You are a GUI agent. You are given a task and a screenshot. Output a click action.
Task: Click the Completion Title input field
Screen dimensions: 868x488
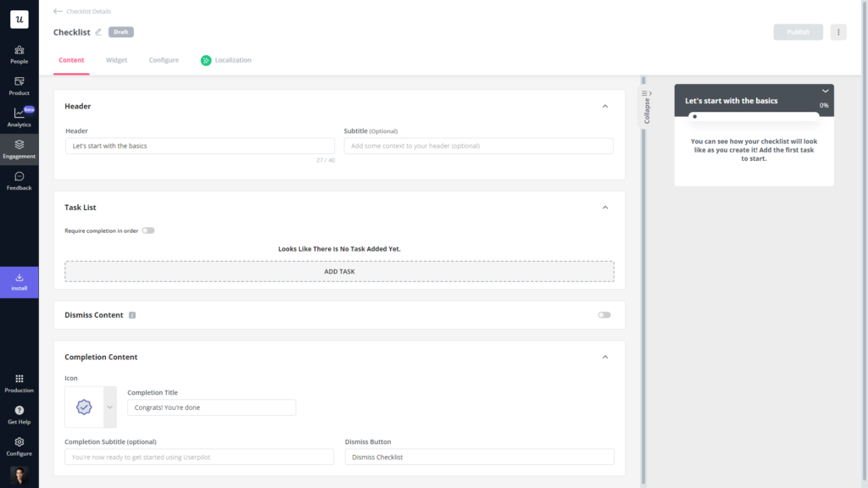(211, 408)
